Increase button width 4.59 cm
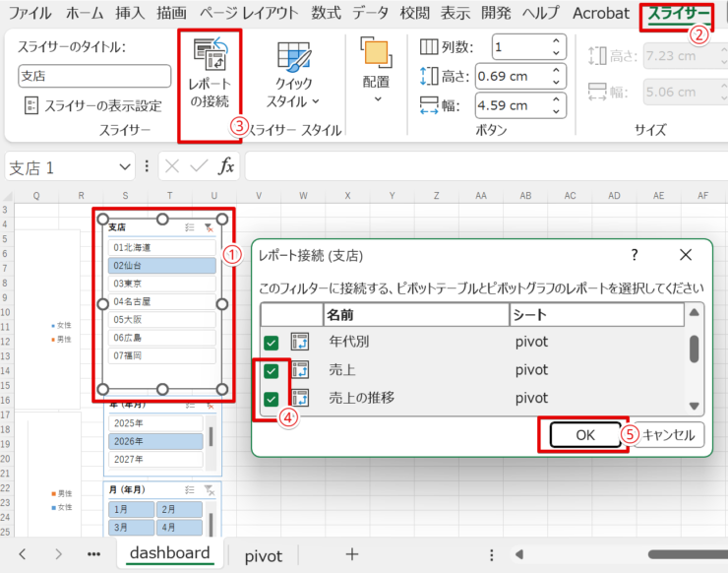728x573 pixels. pos(556,99)
